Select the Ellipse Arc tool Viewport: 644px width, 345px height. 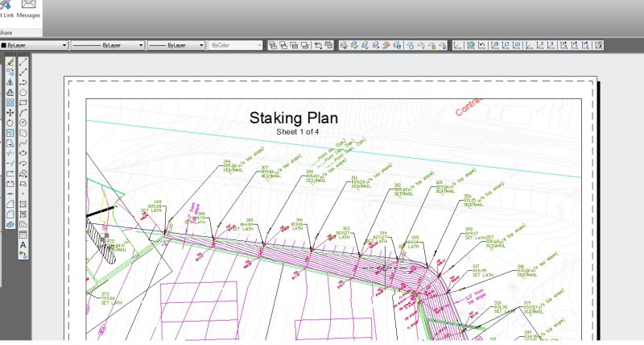pyautogui.click(x=23, y=164)
